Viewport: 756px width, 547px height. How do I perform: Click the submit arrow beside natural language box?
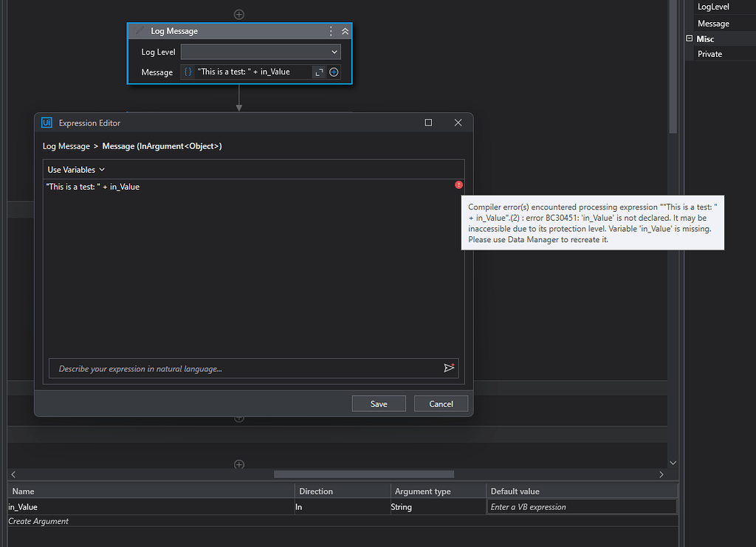(x=449, y=368)
